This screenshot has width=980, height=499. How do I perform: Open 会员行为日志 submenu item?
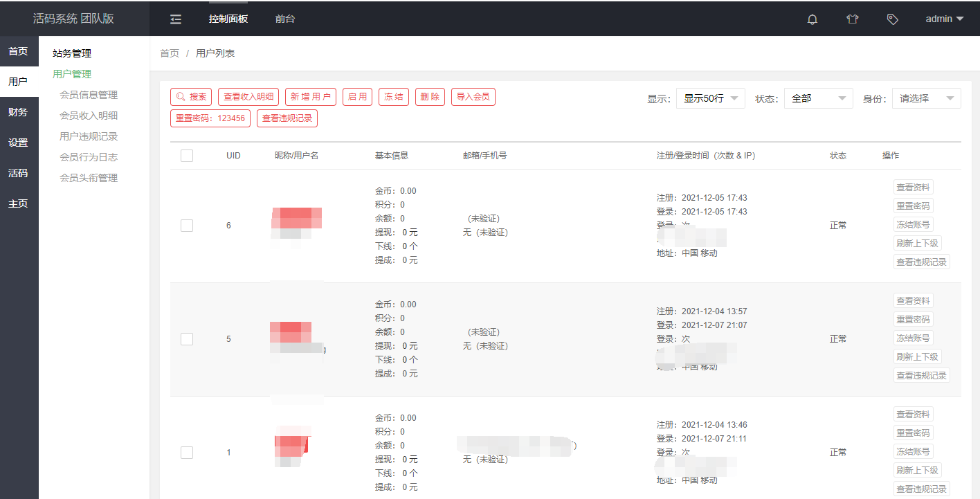[x=89, y=157]
